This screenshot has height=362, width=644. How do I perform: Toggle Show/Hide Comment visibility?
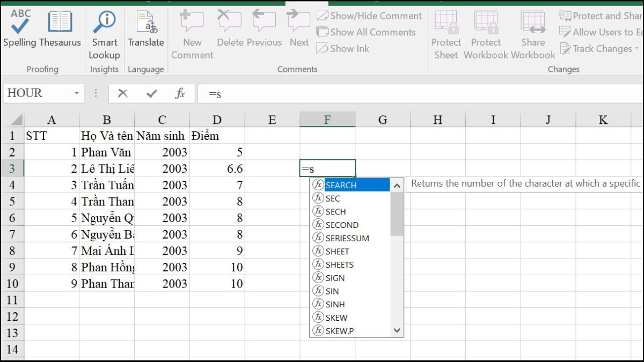click(x=369, y=16)
